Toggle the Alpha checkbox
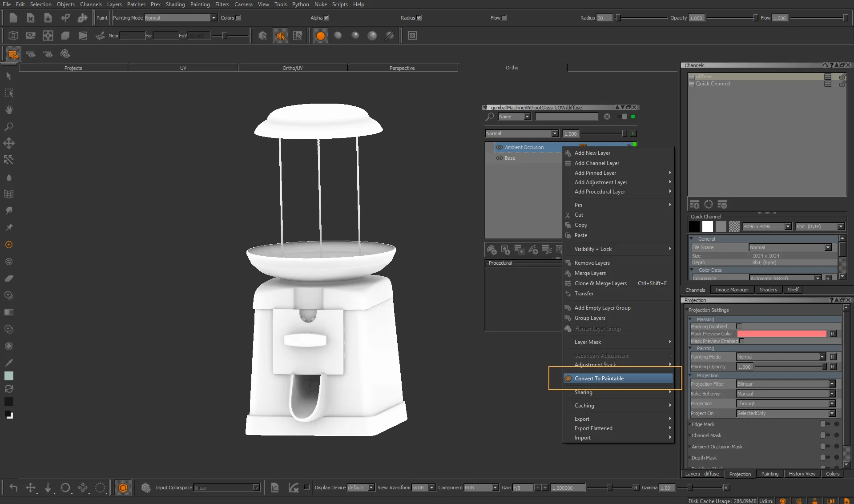854x504 pixels. click(x=326, y=18)
